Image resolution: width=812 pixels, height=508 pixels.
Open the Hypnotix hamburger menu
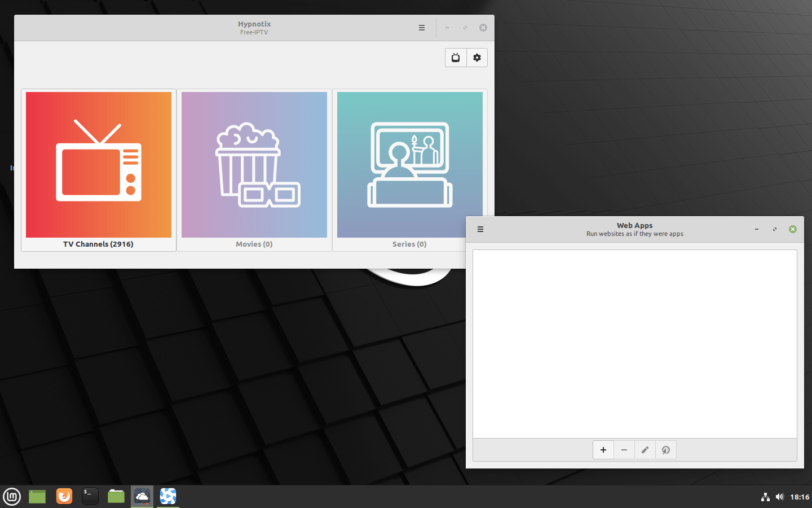click(422, 28)
